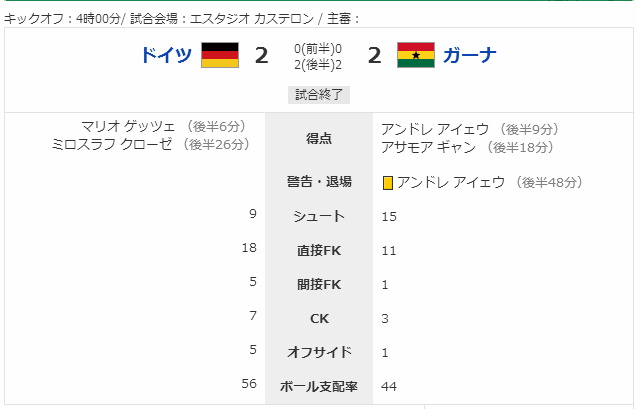Select the オフサイド stat label
Viewport: 636px width, 409px height.
click(x=319, y=352)
